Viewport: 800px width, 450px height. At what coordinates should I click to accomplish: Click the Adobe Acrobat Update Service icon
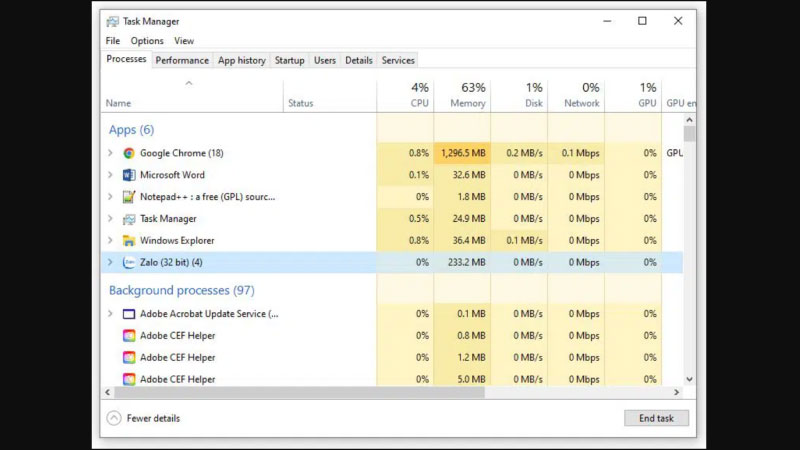(x=129, y=314)
